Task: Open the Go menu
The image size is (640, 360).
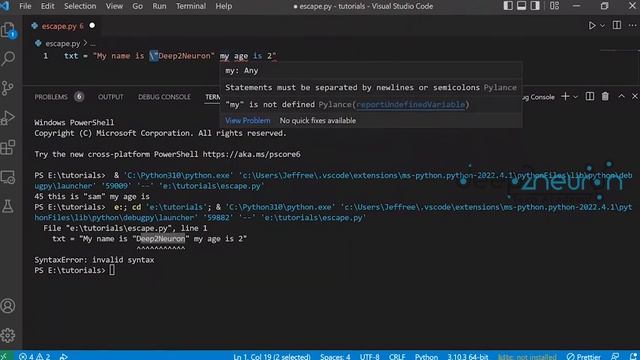Action: [x=138, y=6]
